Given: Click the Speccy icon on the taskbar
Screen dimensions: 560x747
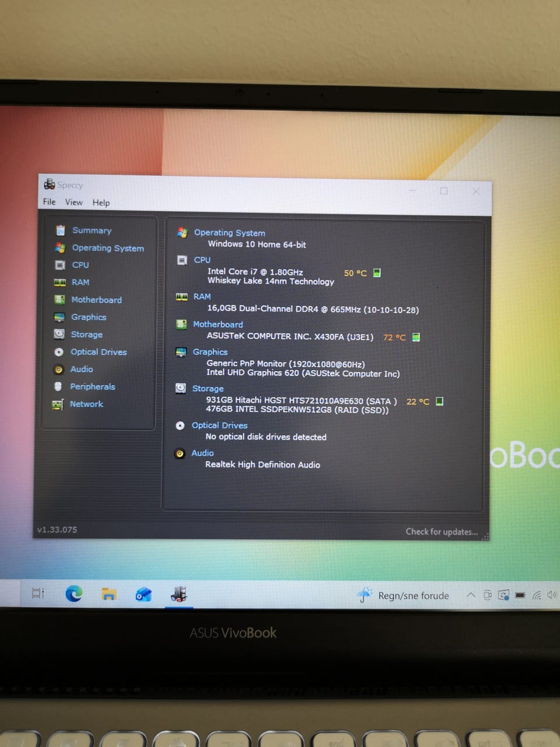Looking at the screenshot, I should click(x=178, y=594).
